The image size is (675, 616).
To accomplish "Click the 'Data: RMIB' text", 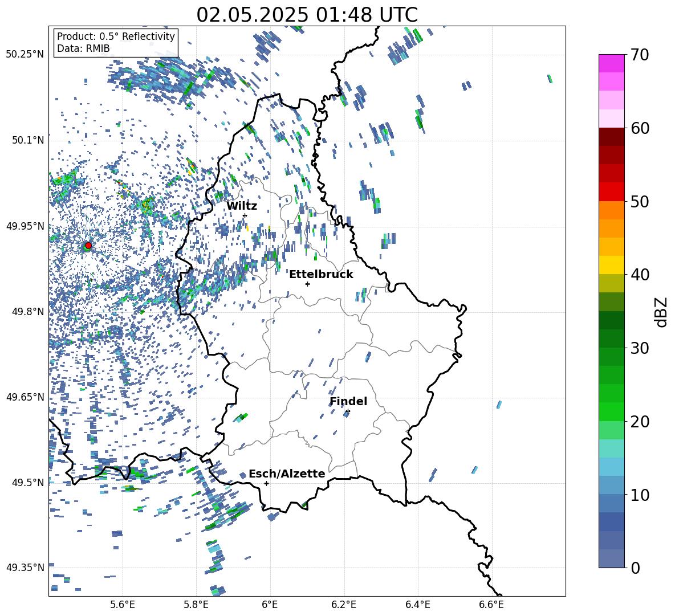I will click(x=83, y=48).
